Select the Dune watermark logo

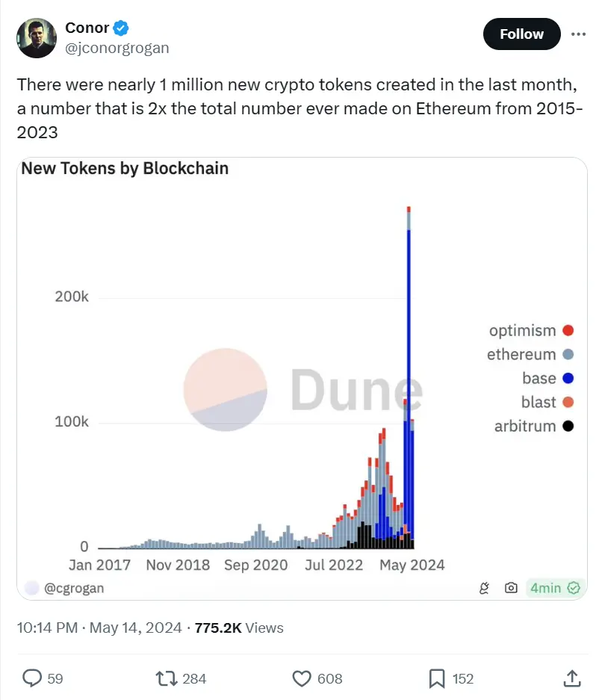(224, 389)
